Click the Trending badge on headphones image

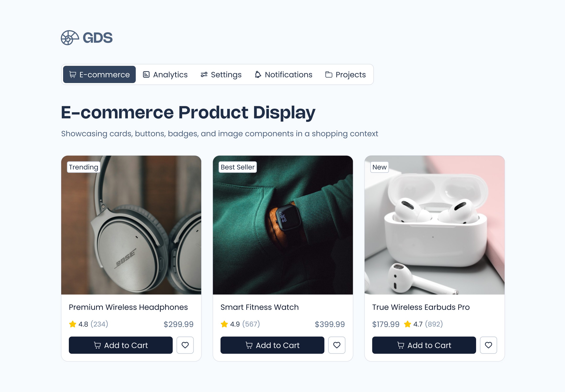coord(84,167)
